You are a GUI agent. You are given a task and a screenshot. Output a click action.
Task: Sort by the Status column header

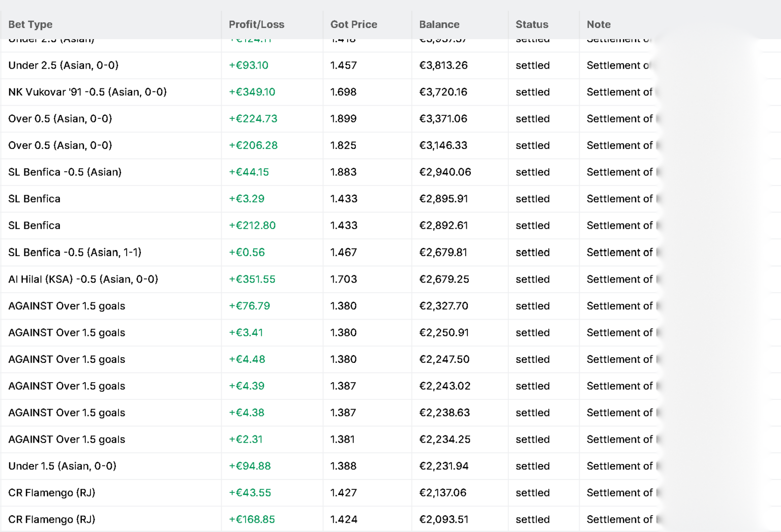pyautogui.click(x=531, y=24)
